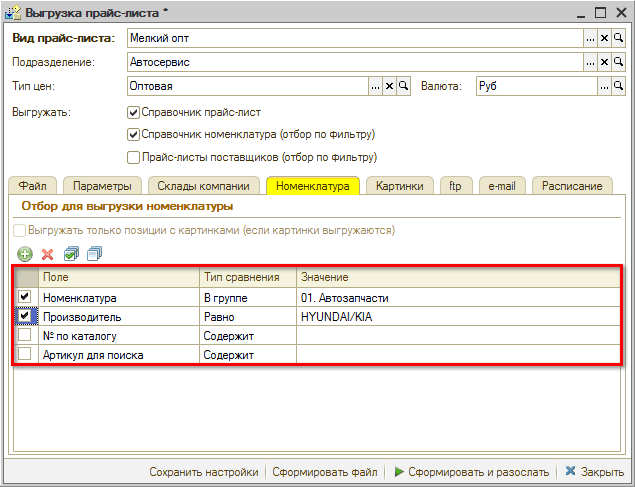
Task: Open the Подразделение field value (magnifier icon)
Action: (x=618, y=62)
